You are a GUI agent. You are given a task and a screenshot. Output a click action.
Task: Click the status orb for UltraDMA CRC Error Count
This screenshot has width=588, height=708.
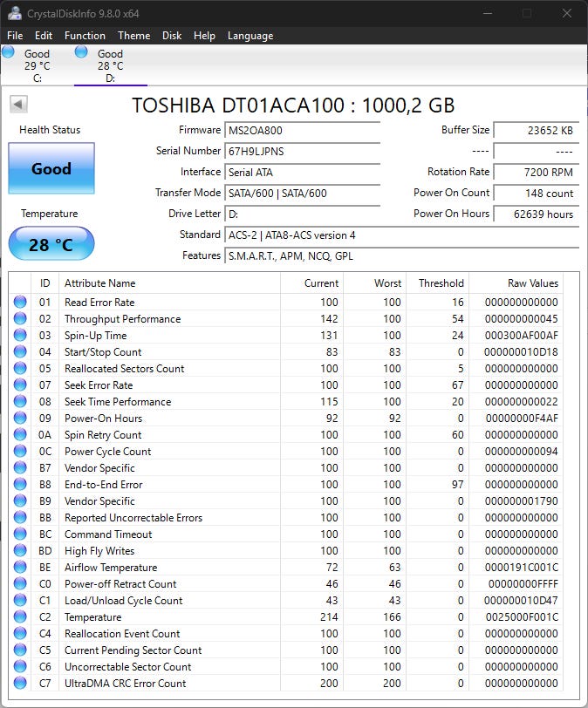(20, 684)
